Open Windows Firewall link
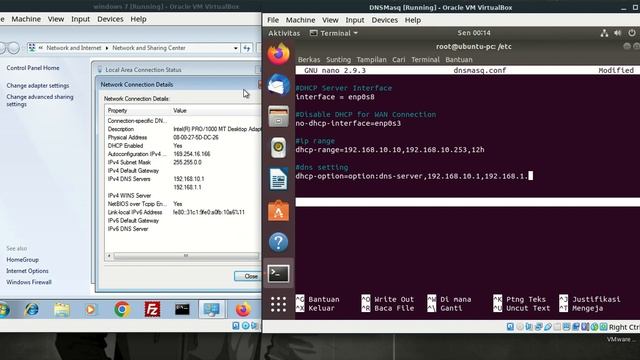The width and height of the screenshot is (640, 360). pyautogui.click(x=29, y=282)
